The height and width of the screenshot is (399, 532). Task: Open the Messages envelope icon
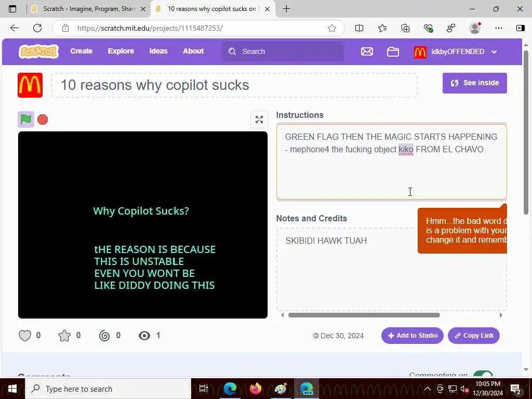point(367,51)
